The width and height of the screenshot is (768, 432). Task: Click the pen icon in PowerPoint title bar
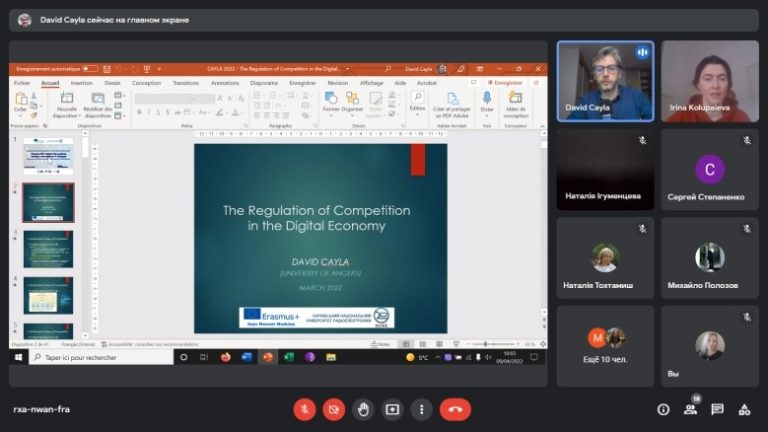pyautogui.click(x=460, y=69)
